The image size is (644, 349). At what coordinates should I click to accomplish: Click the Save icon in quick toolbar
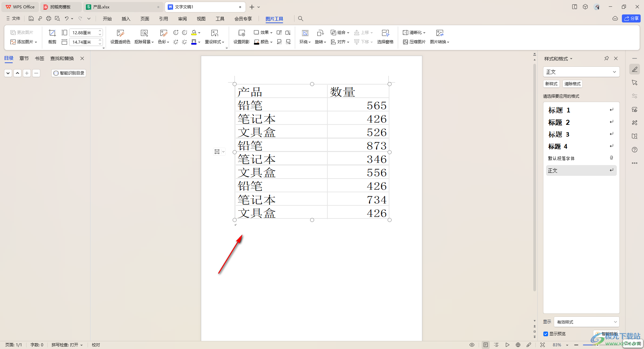(31, 19)
